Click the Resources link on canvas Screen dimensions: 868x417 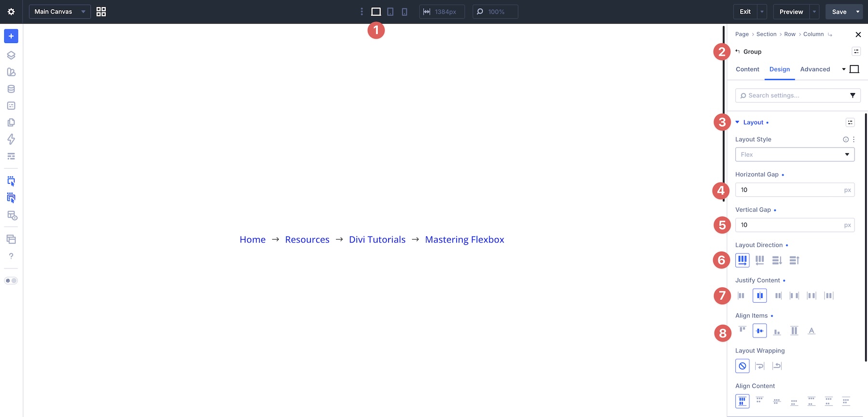pyautogui.click(x=307, y=240)
